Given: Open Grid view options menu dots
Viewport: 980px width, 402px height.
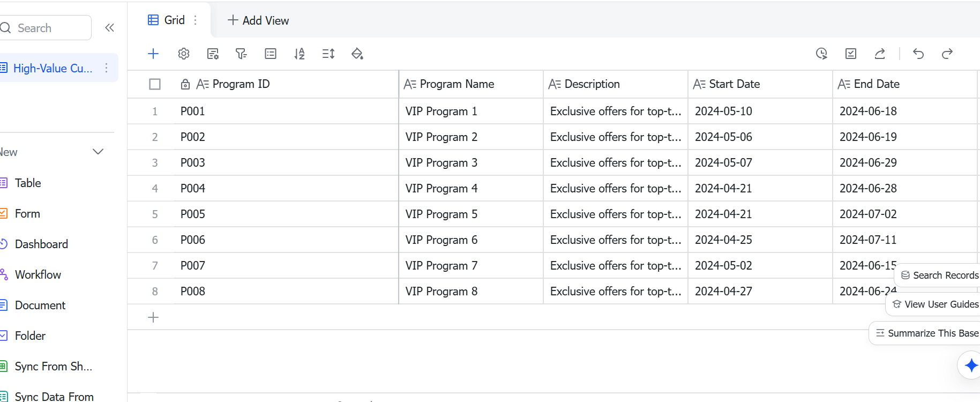Looking at the screenshot, I should 196,20.
